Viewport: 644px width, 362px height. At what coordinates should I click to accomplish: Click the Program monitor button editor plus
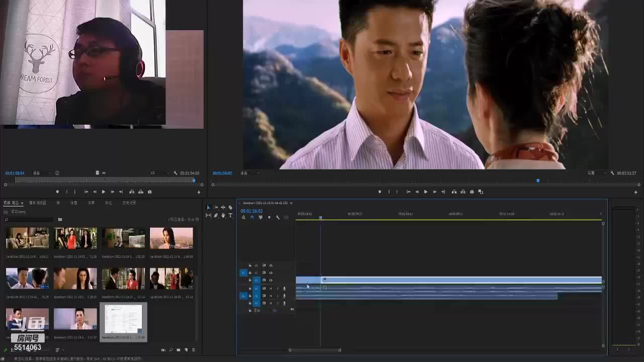(635, 192)
